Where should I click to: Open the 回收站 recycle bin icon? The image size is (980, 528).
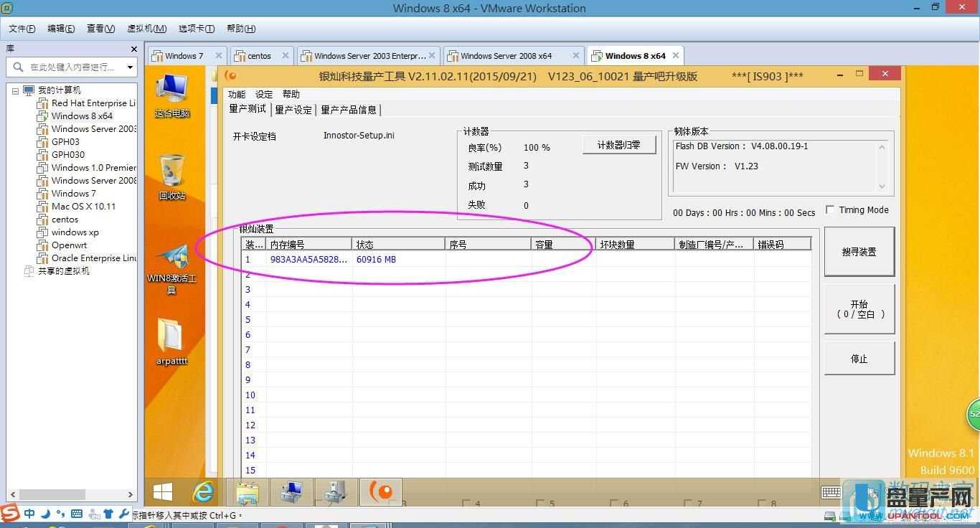[172, 174]
